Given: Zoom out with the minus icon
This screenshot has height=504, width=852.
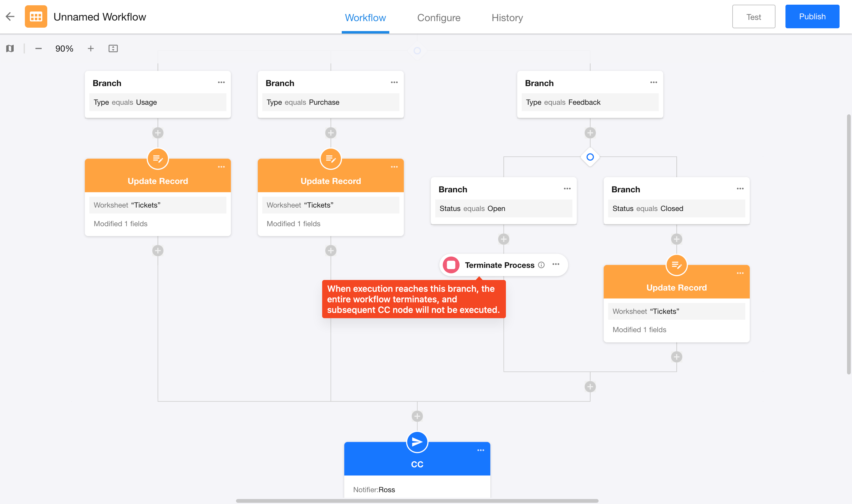Looking at the screenshot, I should coord(39,48).
